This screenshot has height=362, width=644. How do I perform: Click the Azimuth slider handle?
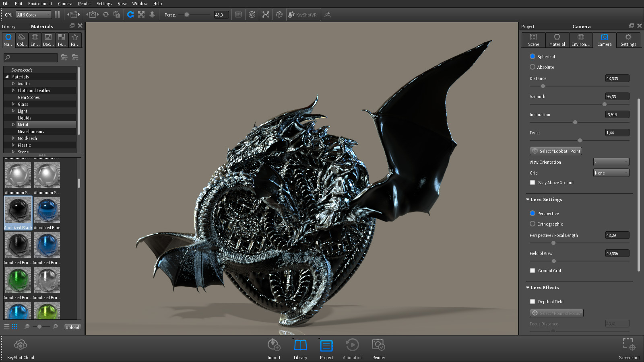click(604, 104)
